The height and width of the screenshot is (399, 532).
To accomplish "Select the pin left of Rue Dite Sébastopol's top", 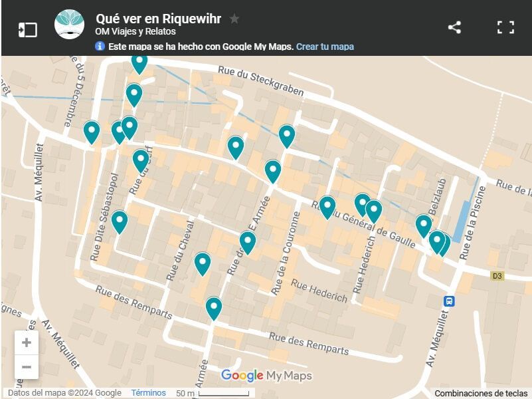I will pos(92,132).
